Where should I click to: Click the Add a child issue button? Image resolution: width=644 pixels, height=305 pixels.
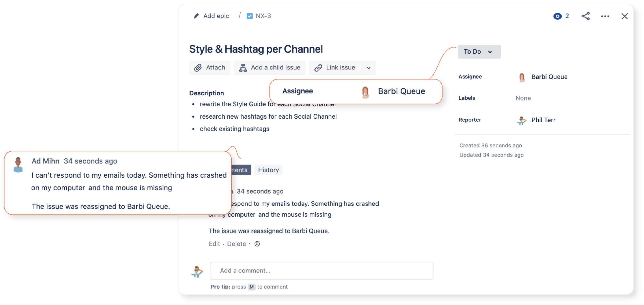pyautogui.click(x=270, y=68)
